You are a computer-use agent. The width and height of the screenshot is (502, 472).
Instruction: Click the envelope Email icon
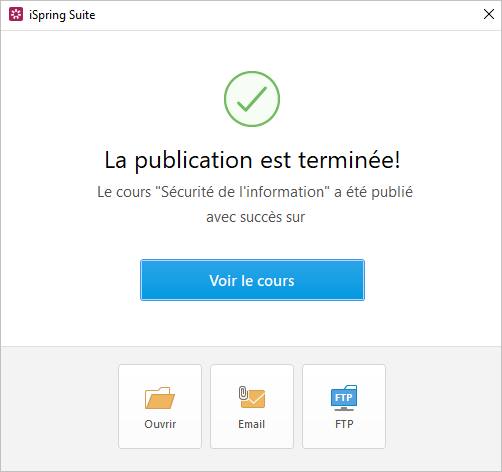(x=252, y=397)
